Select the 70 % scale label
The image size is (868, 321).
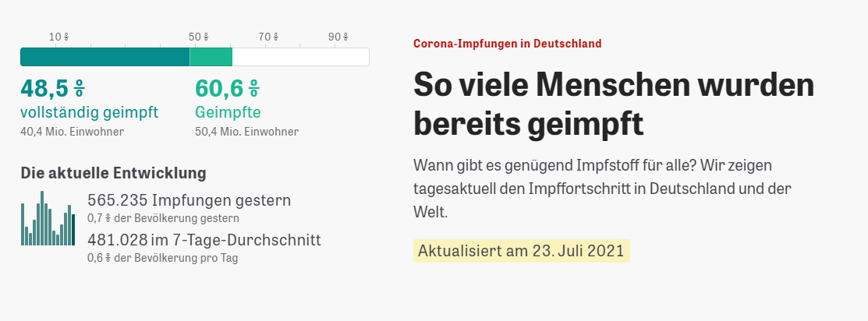coord(268,37)
